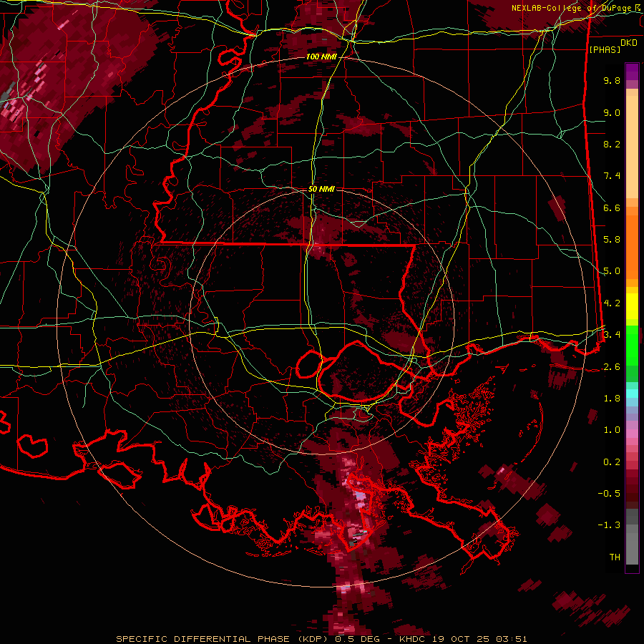This screenshot has width=644, height=644.
Task: Click the 1.8 color scale value
Action: [612, 399]
